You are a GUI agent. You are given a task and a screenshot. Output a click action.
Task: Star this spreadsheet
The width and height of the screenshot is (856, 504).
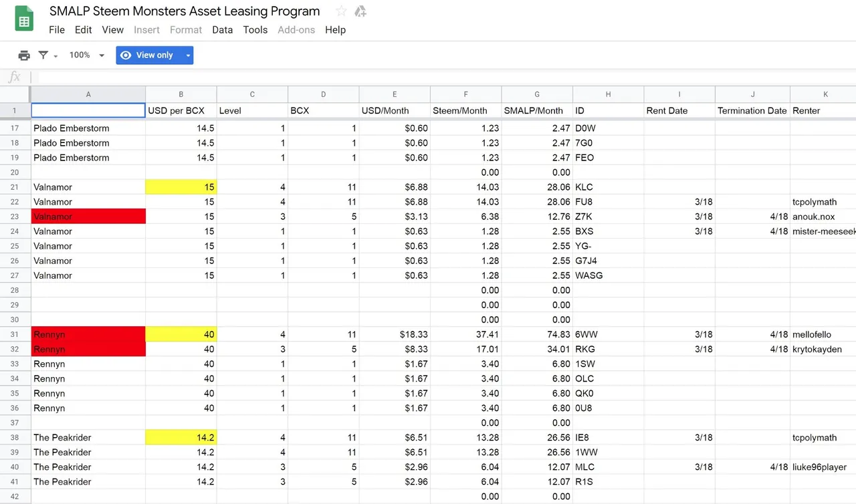(x=341, y=11)
